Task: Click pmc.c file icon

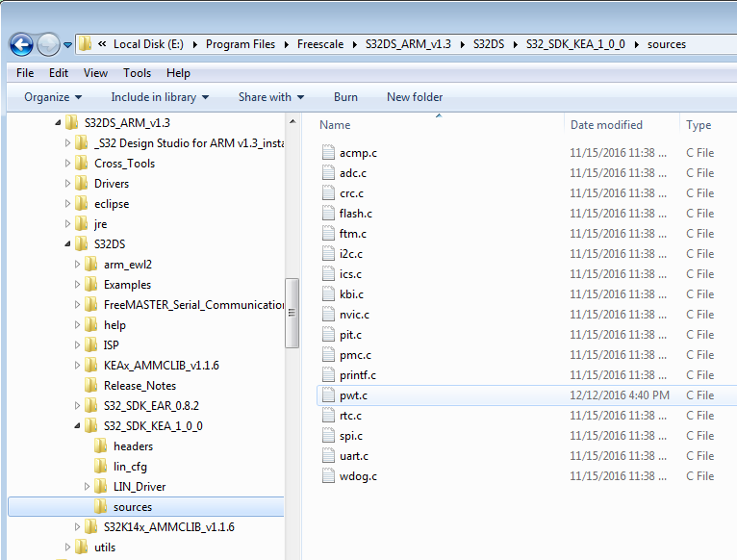Action: point(328,354)
